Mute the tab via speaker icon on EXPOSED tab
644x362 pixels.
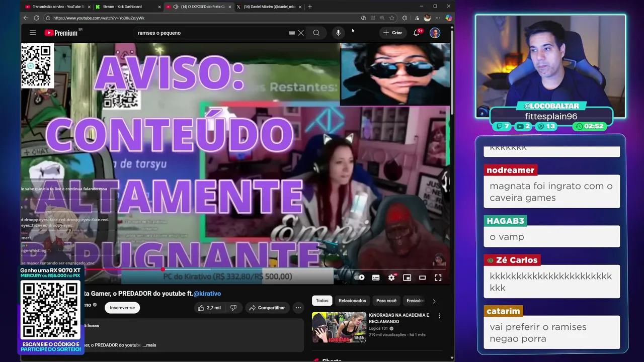pos(176,7)
